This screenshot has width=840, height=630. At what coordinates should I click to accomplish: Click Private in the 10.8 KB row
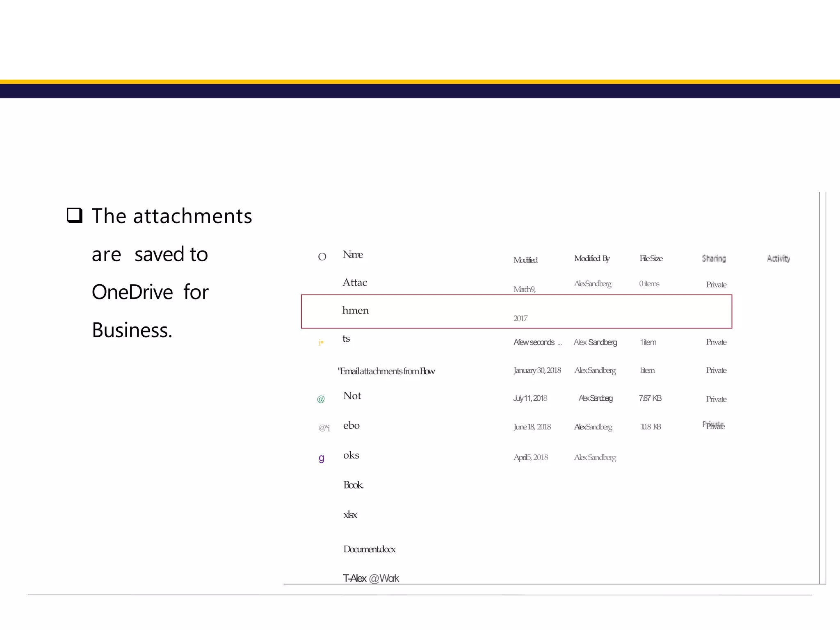(714, 426)
